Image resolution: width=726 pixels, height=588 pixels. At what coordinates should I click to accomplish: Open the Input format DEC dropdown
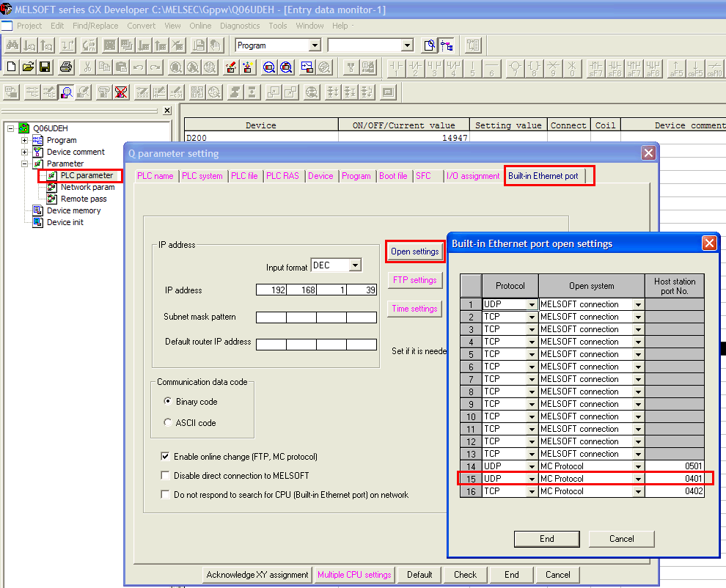point(355,265)
